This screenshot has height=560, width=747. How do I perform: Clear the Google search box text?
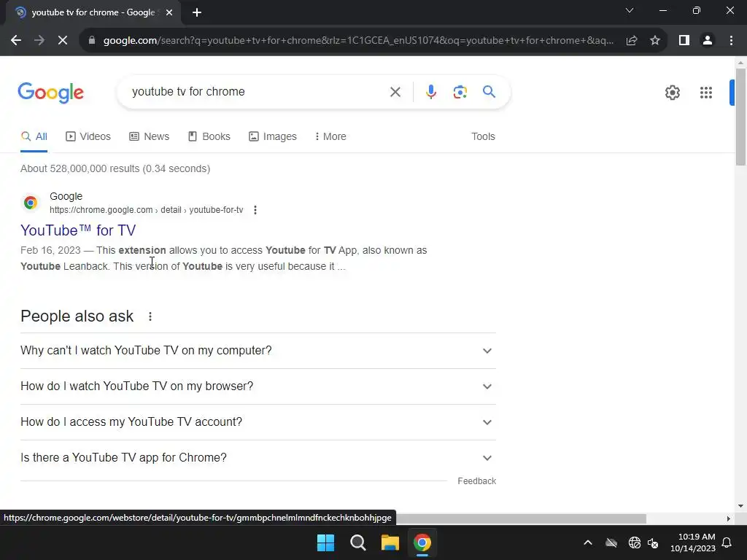[x=395, y=92]
